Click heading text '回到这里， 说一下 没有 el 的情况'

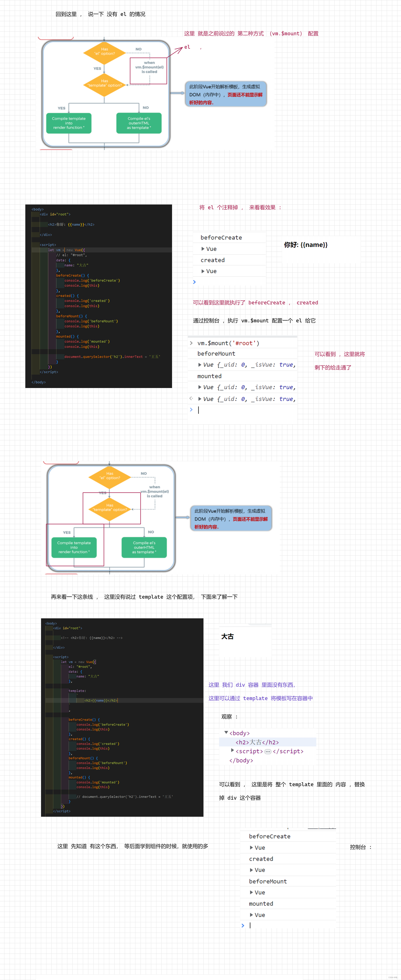point(100,14)
